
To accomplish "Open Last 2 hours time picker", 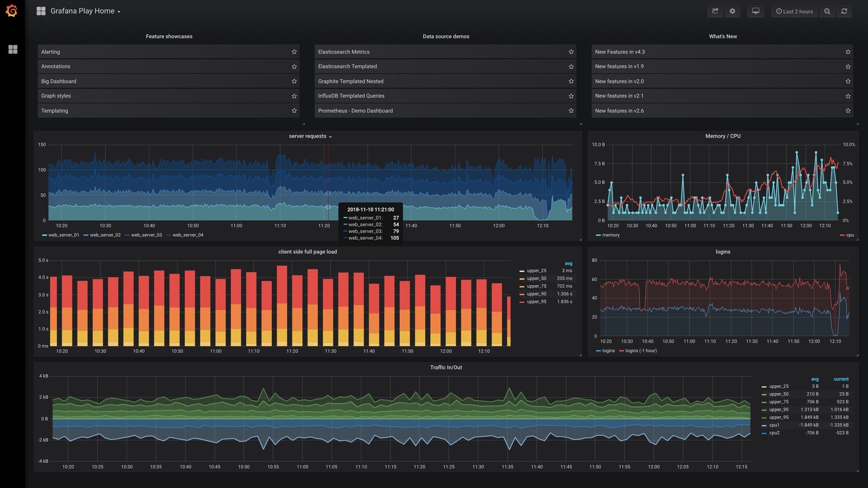I will [794, 11].
